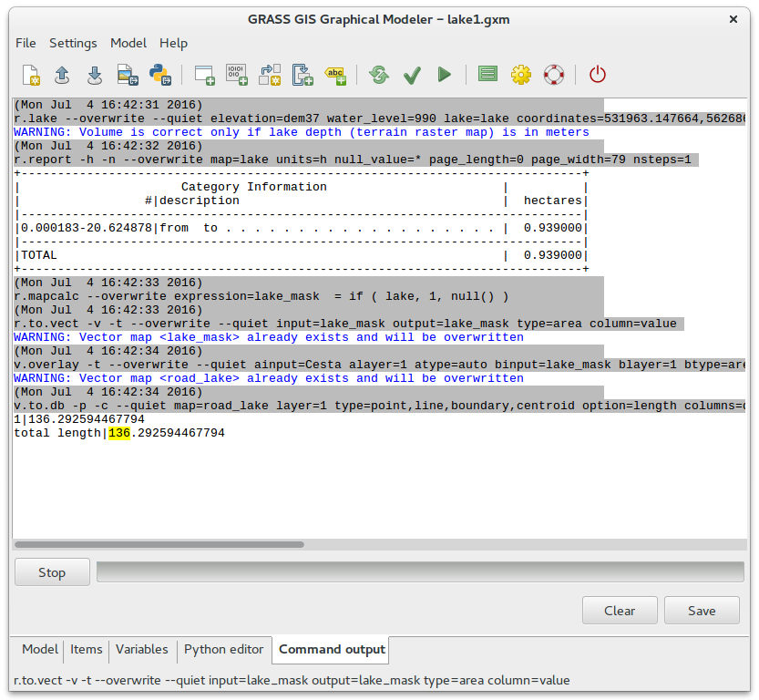Click the command progress bar
The image size is (759, 700).
[420, 571]
